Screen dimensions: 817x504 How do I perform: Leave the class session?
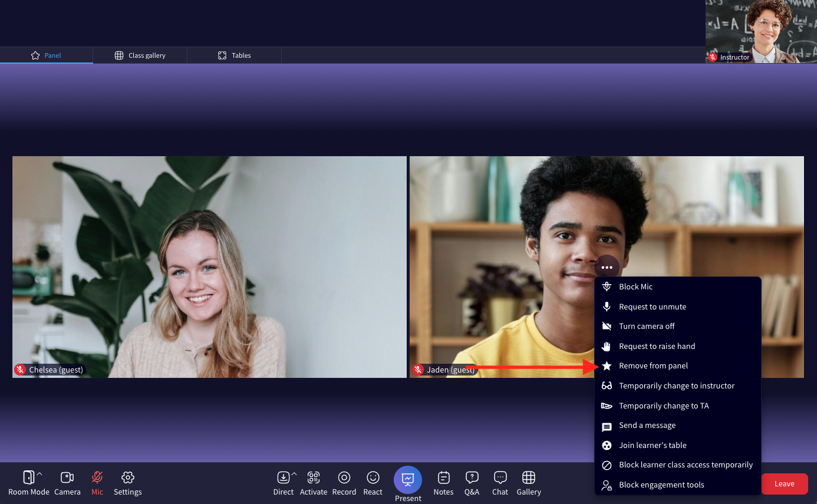click(785, 484)
